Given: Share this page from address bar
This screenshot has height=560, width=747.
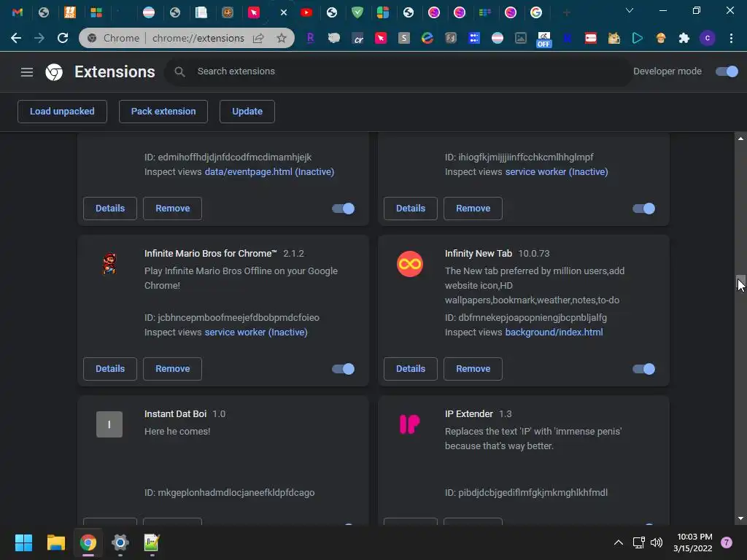Looking at the screenshot, I should pos(258,38).
